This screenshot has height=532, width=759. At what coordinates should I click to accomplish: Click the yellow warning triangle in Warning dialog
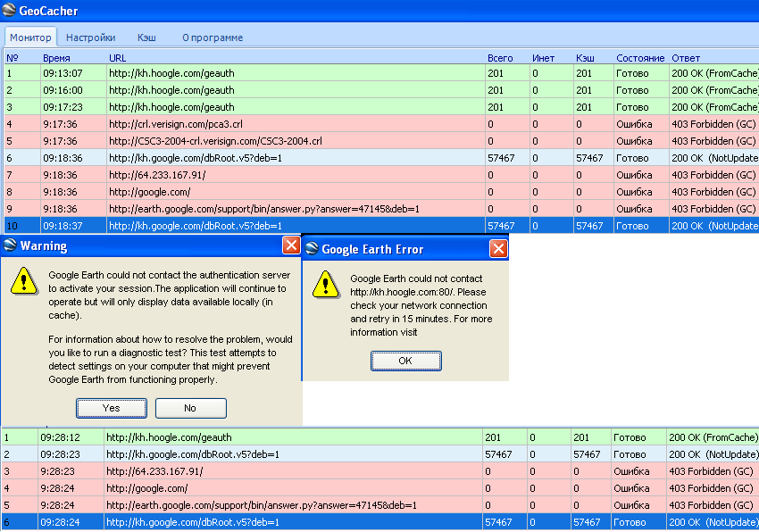point(23,281)
